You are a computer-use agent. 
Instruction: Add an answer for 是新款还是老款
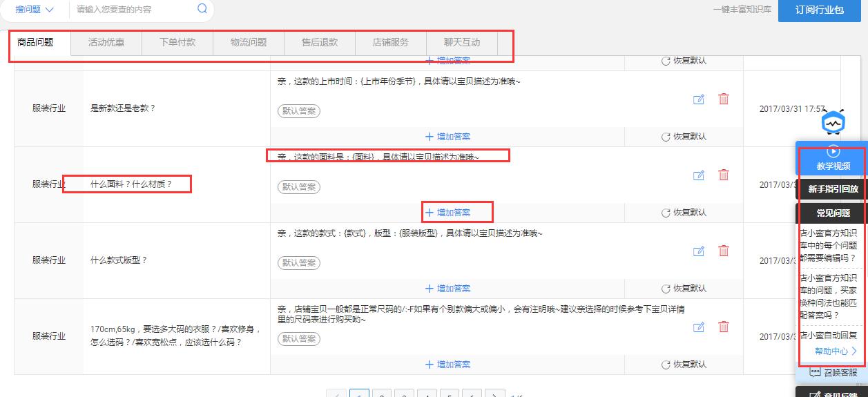tap(447, 137)
